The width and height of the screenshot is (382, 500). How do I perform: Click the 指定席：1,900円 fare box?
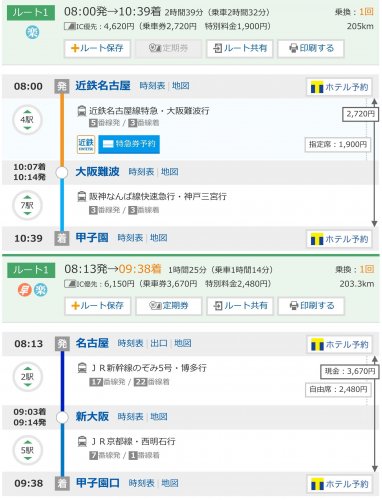click(x=338, y=145)
